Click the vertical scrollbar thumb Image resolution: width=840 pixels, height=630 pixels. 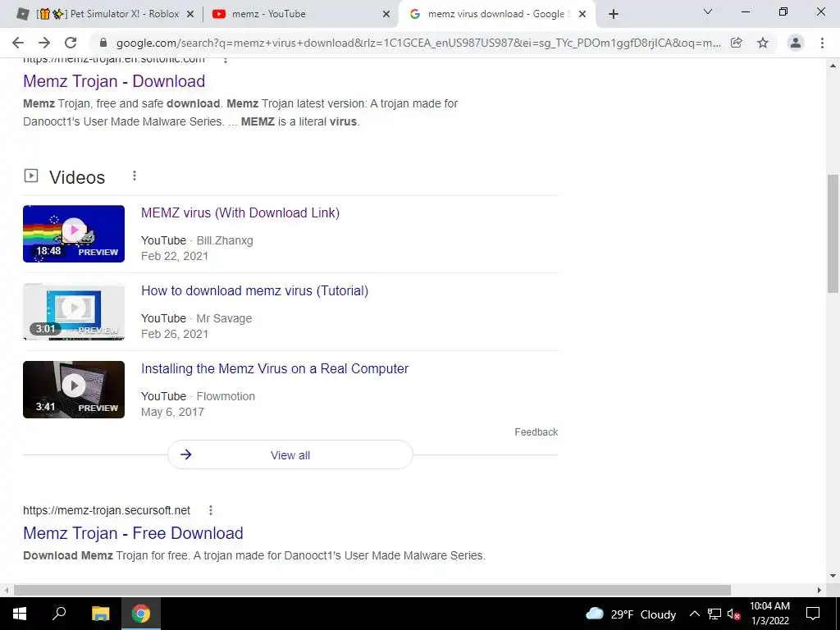click(833, 233)
